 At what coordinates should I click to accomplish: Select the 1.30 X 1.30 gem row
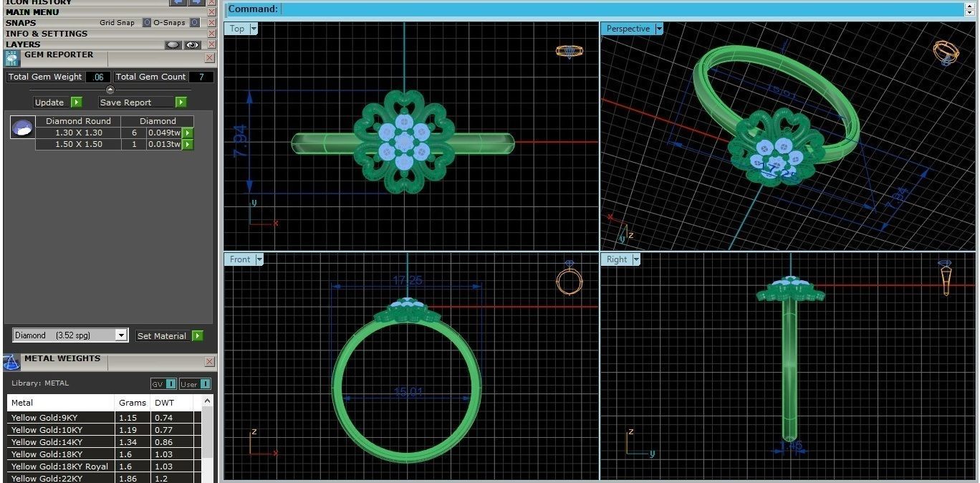(109, 133)
